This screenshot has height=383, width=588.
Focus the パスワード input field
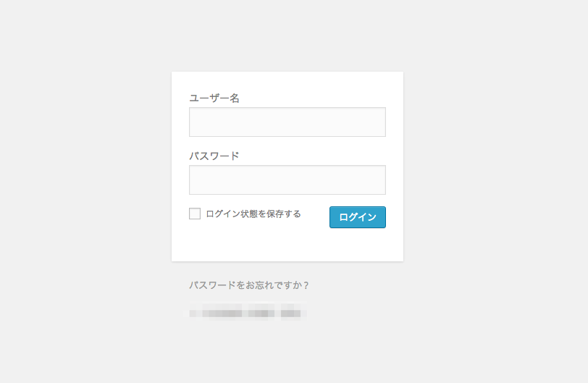point(287,180)
